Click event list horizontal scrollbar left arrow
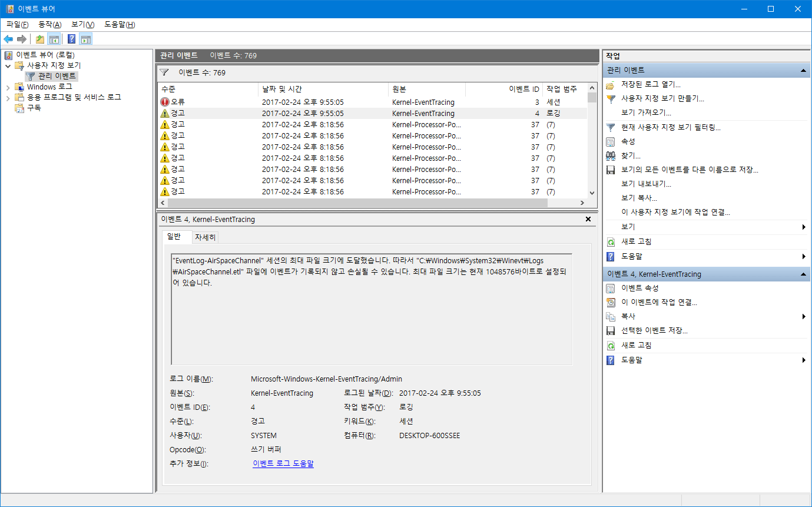The width and height of the screenshot is (812, 507). tap(163, 203)
